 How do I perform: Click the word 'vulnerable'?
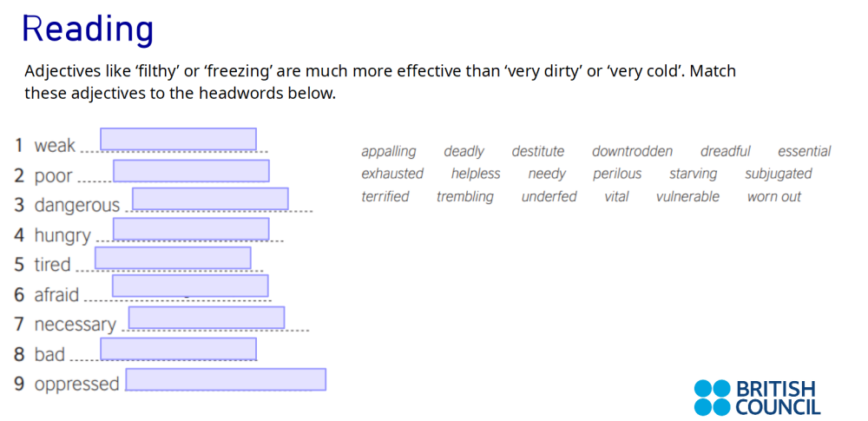click(x=687, y=197)
